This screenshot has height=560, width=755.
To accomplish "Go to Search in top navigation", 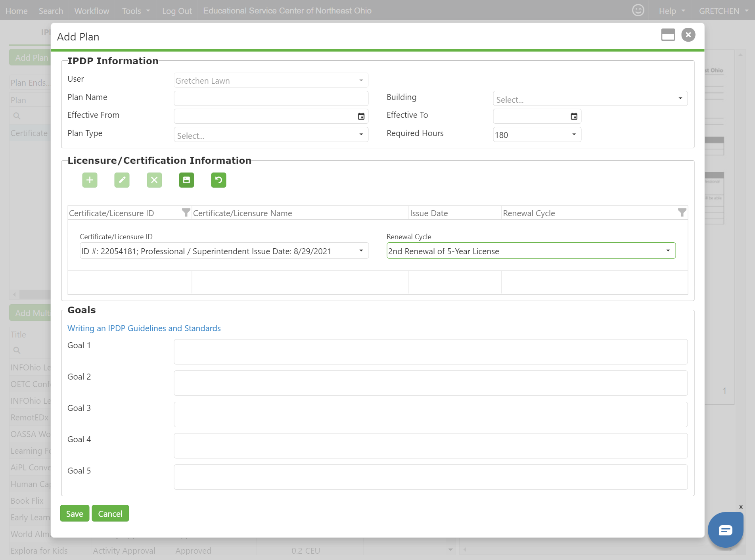I will [51, 11].
